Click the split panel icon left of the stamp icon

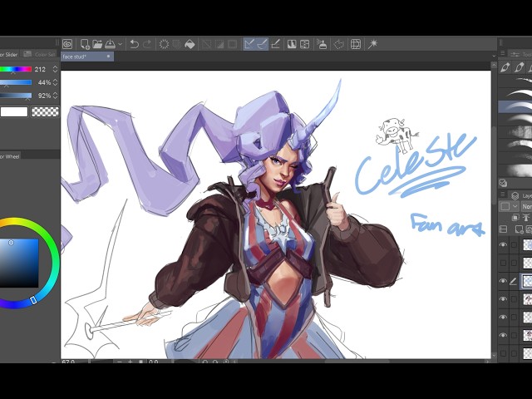305,44
